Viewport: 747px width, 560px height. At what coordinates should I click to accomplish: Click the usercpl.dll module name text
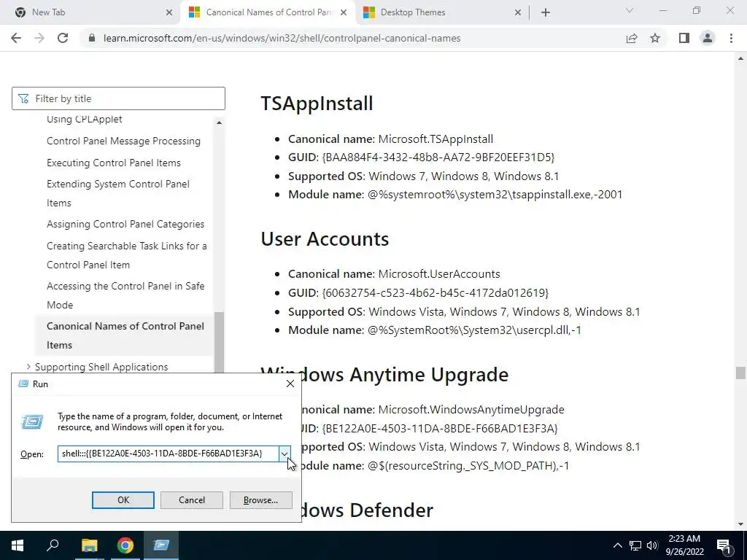coord(474,330)
